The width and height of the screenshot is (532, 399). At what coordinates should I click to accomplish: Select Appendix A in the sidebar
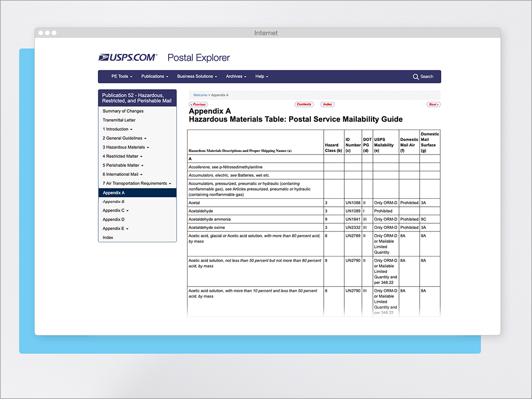(138, 193)
